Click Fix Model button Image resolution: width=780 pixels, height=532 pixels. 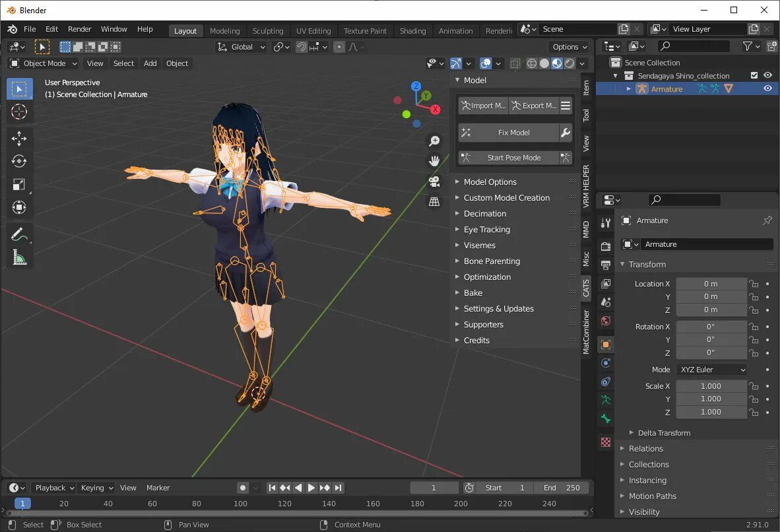tap(508, 133)
